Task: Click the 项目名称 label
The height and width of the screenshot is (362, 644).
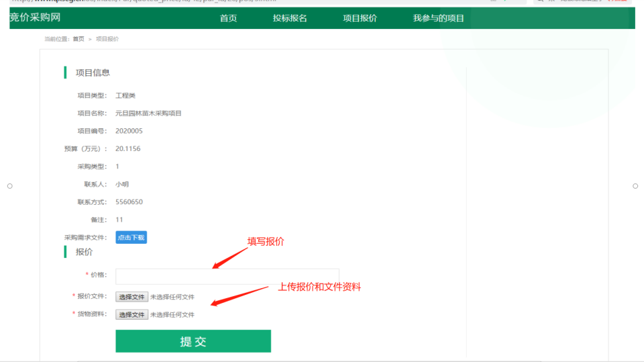Action: coord(92,113)
